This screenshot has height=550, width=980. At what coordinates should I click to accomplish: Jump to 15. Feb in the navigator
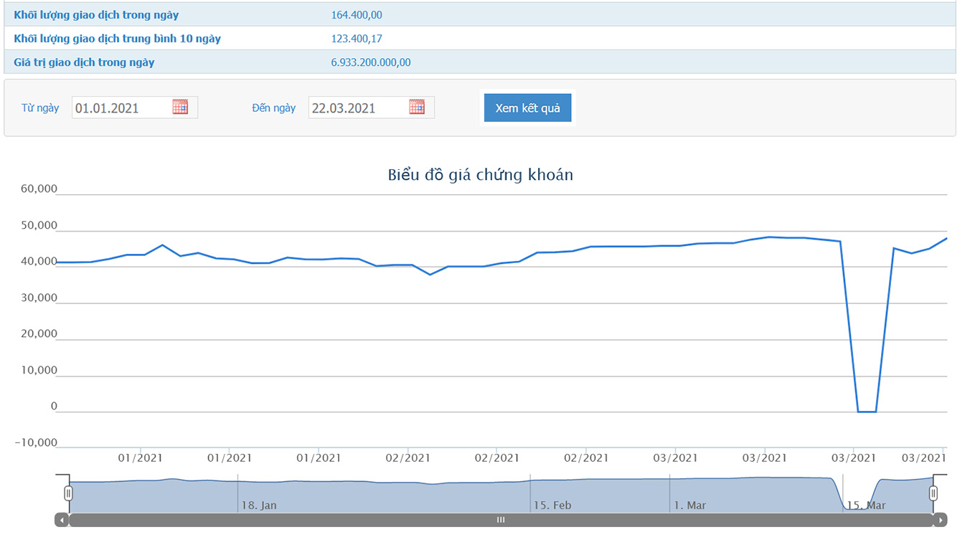tap(552, 505)
